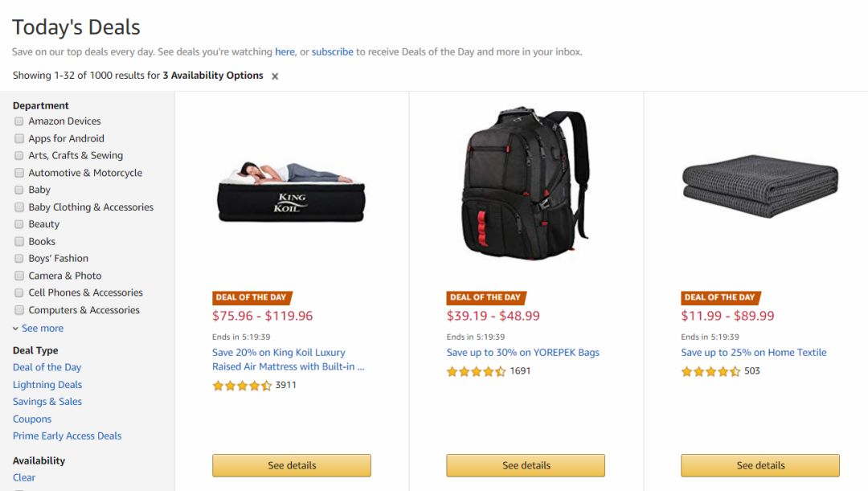Check the Amazon Devices department box
This screenshot has height=491, width=868.
point(19,121)
